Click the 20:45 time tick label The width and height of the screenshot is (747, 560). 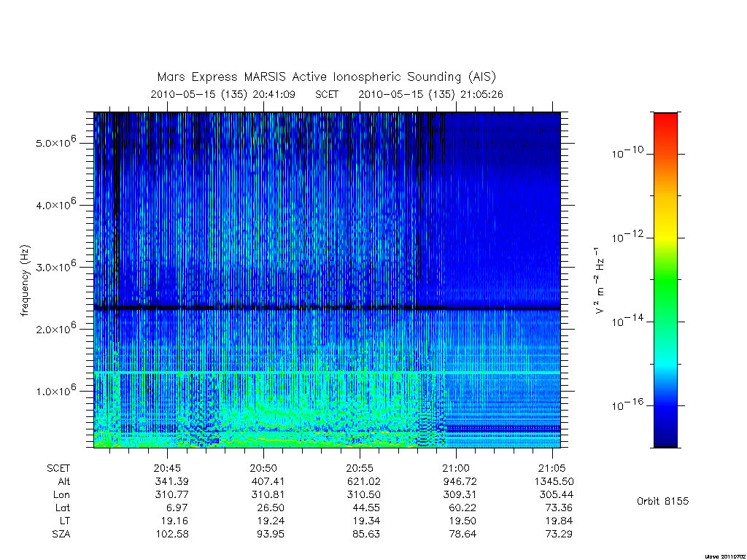tap(167, 468)
